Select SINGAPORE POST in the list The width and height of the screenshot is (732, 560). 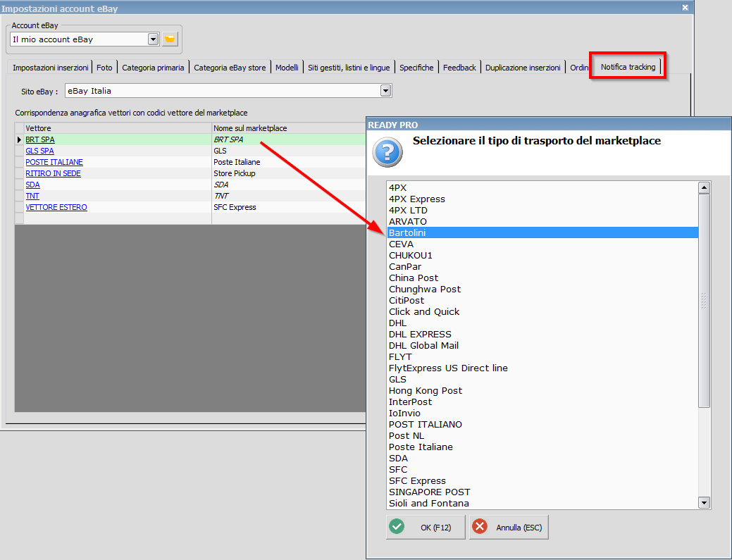[542, 492]
